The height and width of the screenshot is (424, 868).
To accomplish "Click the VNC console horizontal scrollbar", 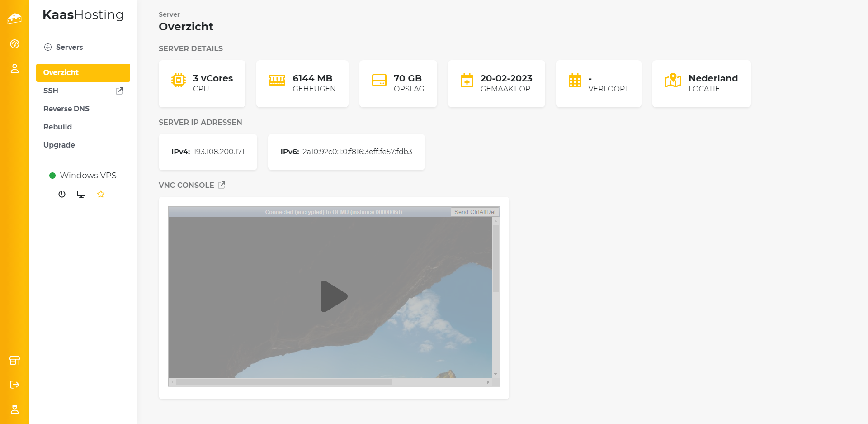I will coord(284,382).
